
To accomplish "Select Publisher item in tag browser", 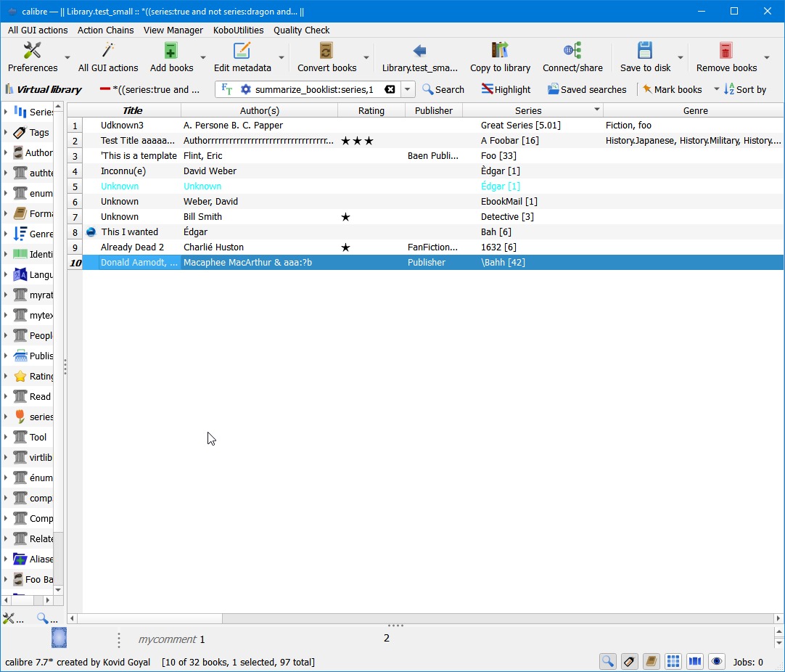I will click(x=34, y=356).
